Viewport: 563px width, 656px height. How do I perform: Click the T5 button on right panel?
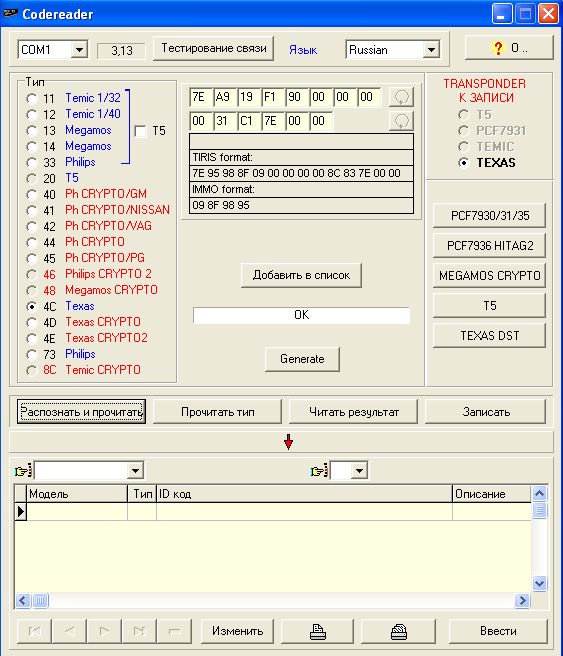point(490,306)
